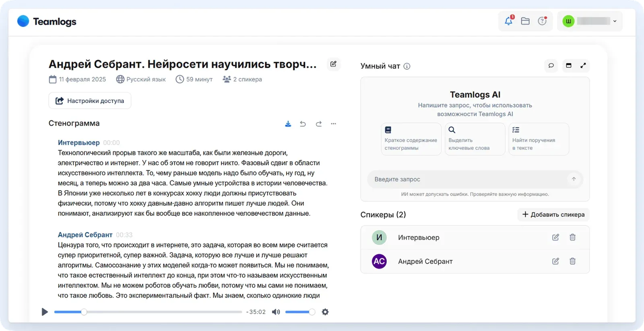644x331 pixels.
Task: Adjust the volume slider
Action: pos(300,312)
